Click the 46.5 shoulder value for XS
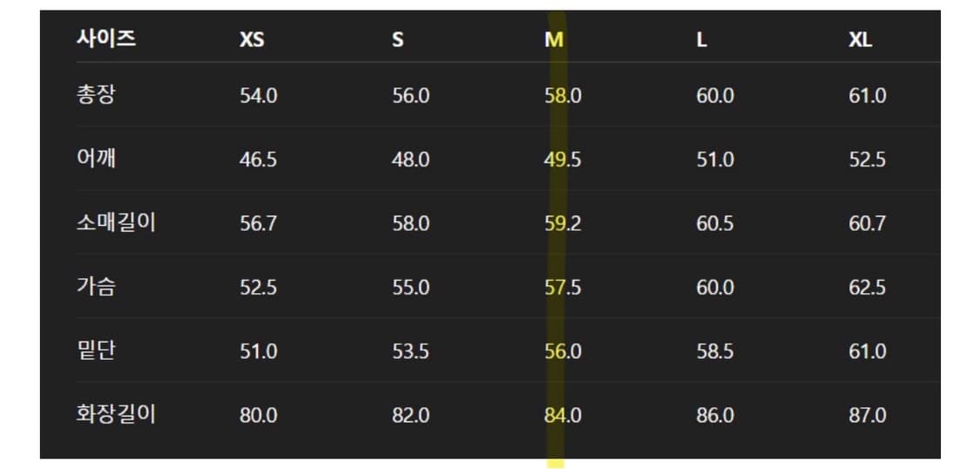This screenshot has height=469, width=980. pos(258,160)
